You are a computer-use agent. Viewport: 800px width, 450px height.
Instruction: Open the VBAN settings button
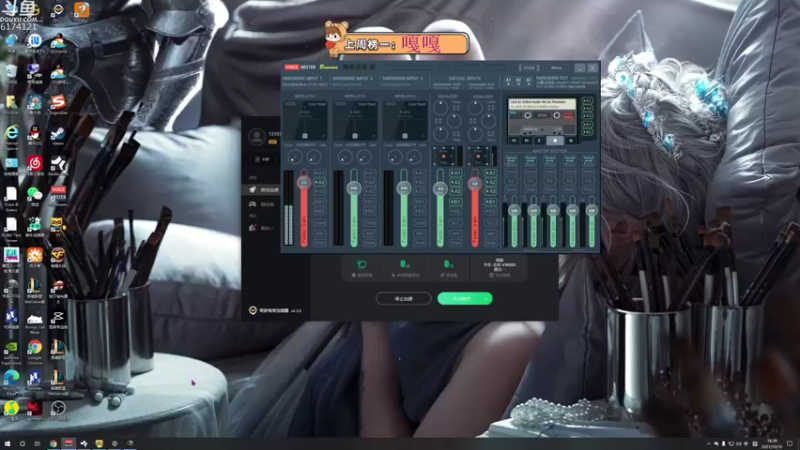pos(529,68)
